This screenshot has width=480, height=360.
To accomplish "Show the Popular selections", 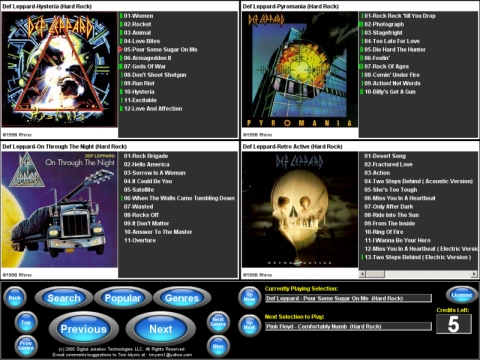I will coord(123,298).
